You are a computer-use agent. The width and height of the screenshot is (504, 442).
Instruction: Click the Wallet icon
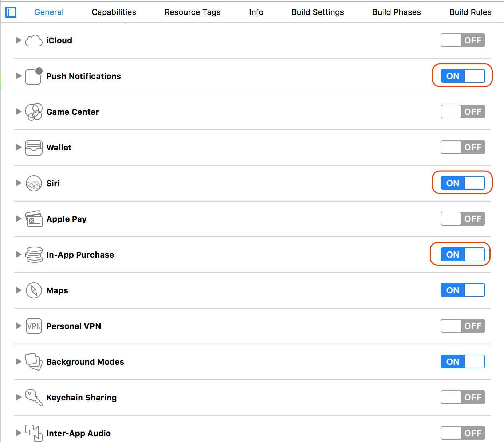click(34, 148)
